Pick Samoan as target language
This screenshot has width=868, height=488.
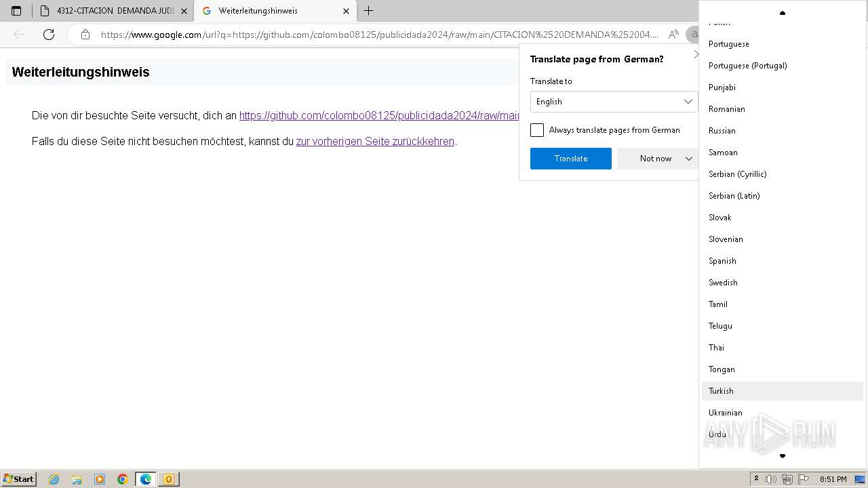coord(782,152)
